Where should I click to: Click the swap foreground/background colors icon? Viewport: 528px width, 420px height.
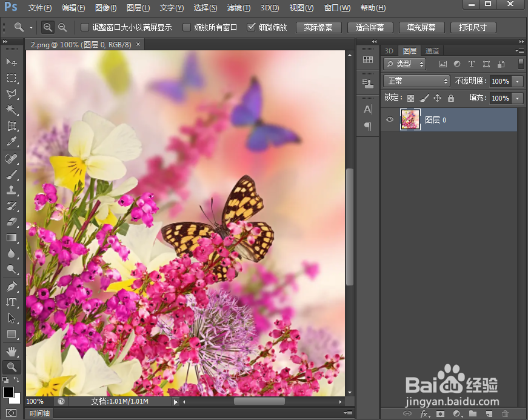16,379
